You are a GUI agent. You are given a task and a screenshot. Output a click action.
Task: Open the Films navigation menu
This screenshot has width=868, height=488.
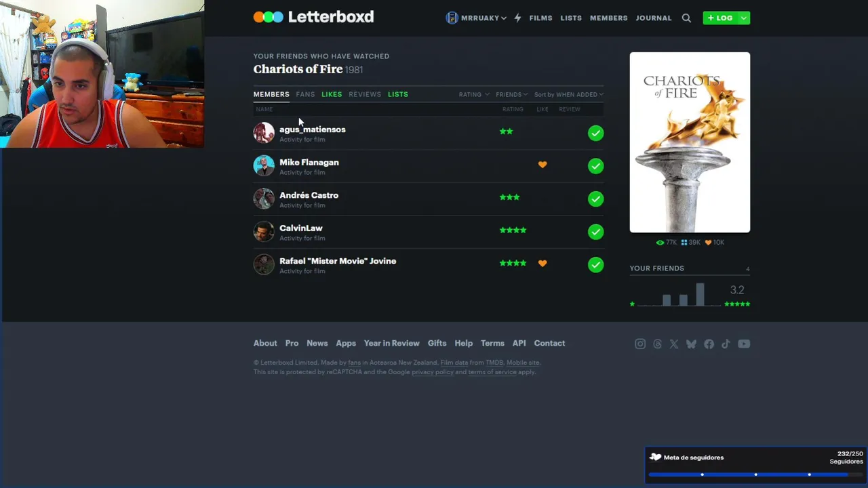(540, 18)
